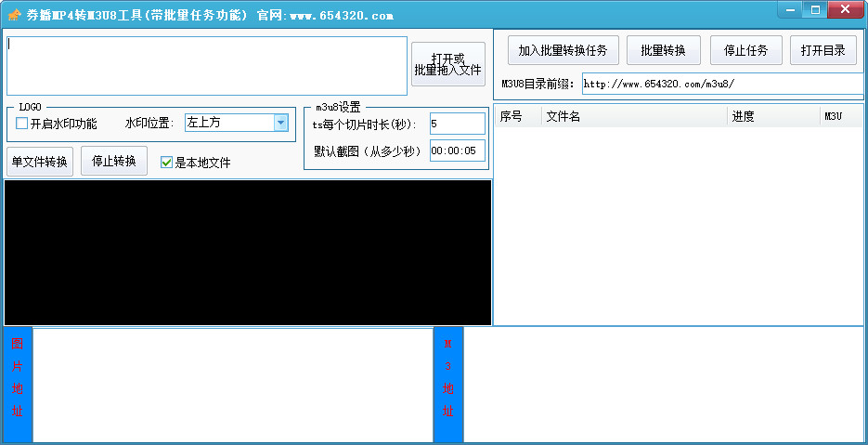Click the blue 图片地址 label

18,386
